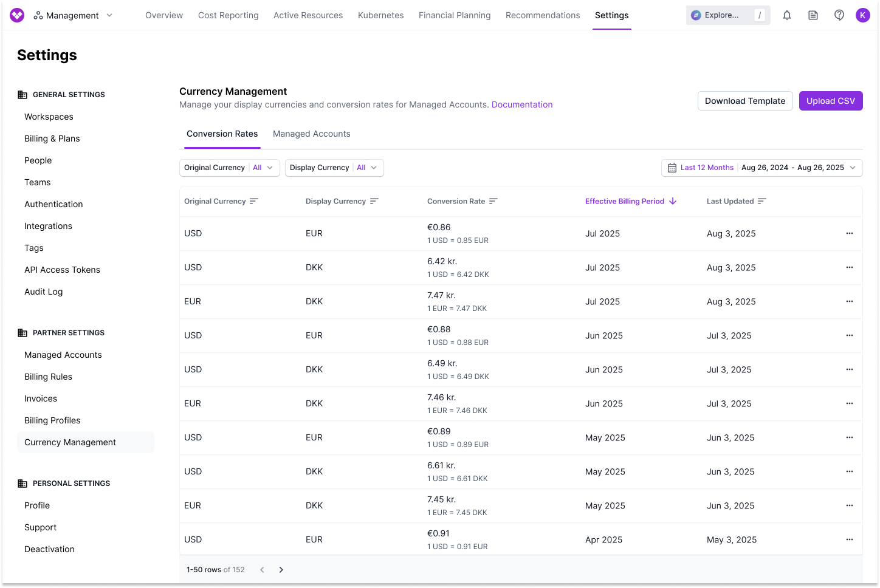This screenshot has width=880, height=588.
Task: Switch to the Managed Accounts tab
Action: click(311, 134)
